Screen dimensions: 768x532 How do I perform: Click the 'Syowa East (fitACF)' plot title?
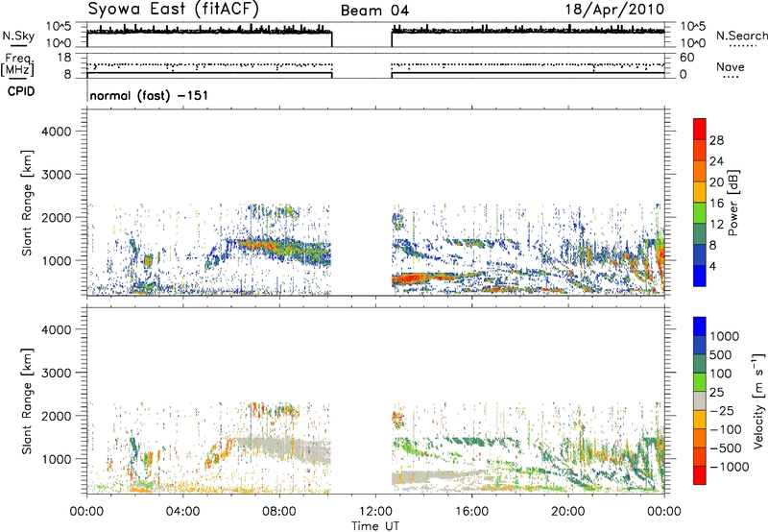point(174,9)
